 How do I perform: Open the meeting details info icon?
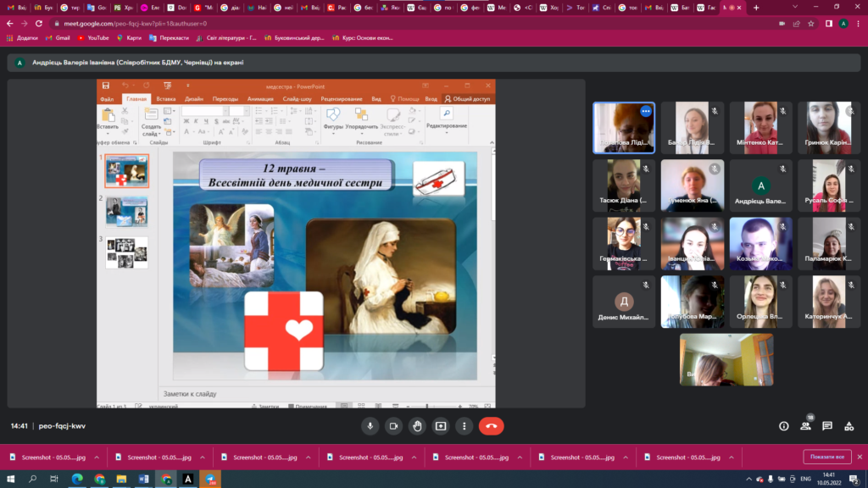783,426
